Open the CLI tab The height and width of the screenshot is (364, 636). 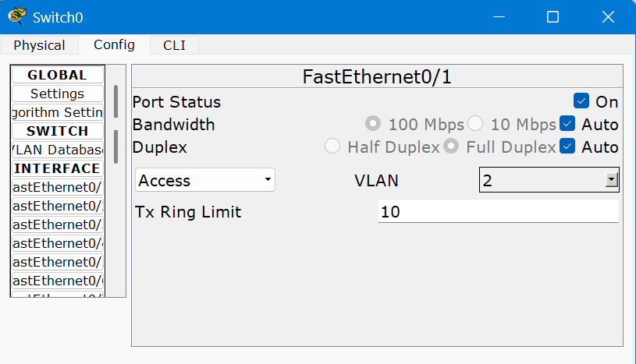[x=174, y=45]
